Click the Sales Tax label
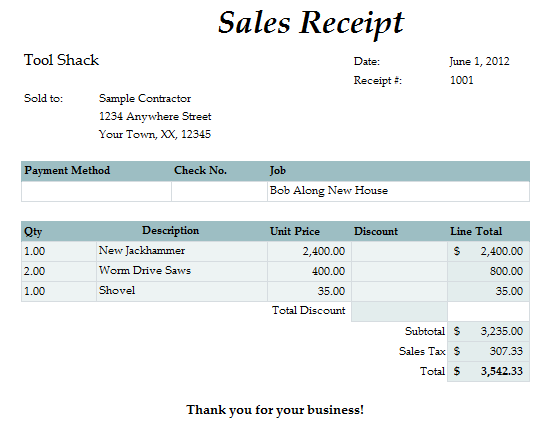Image resolution: width=545 pixels, height=425 pixels. (422, 351)
